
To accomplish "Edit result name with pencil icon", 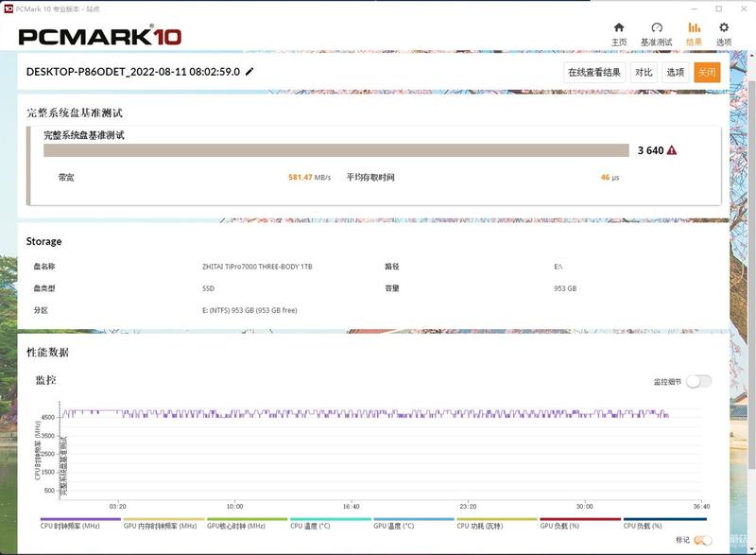I will 249,72.
